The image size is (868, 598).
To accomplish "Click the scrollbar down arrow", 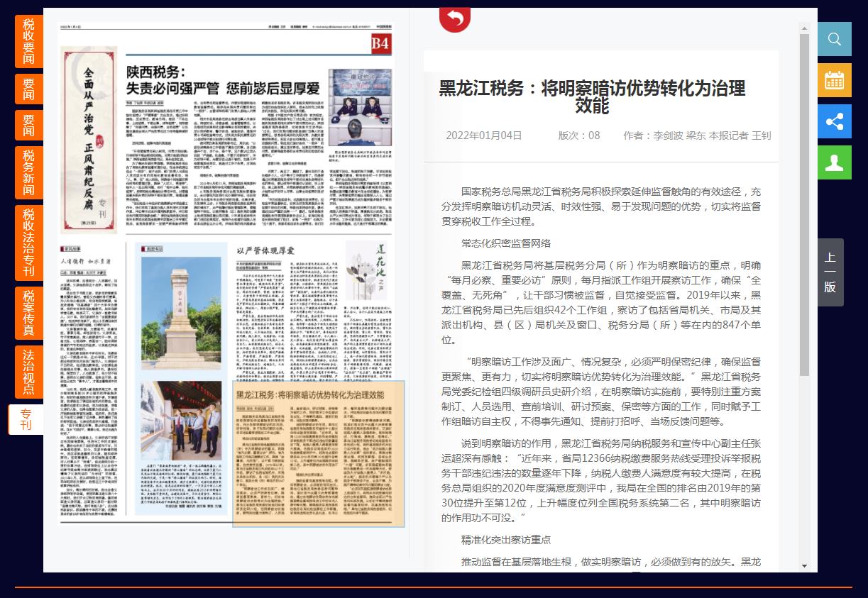I will [x=804, y=565].
